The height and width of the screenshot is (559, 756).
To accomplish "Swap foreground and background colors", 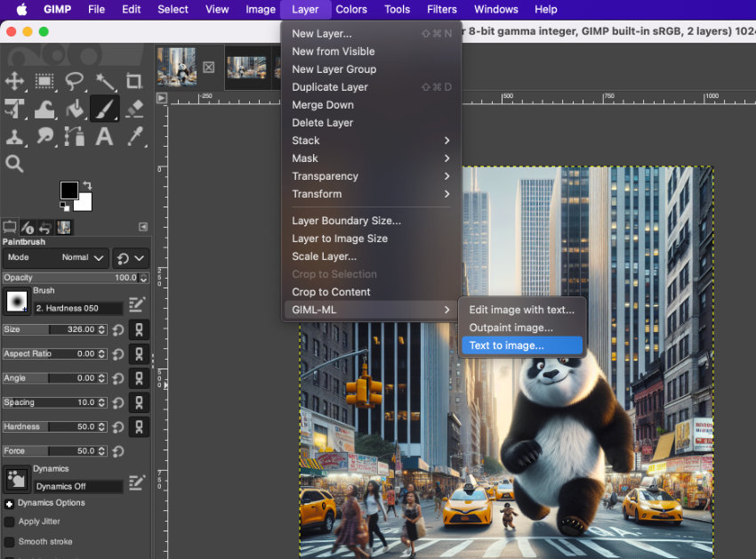I will point(87,185).
